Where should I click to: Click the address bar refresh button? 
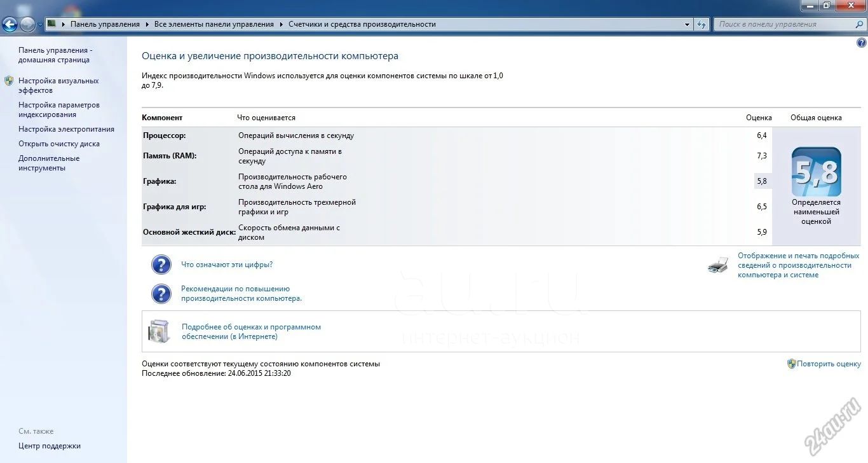click(x=702, y=24)
